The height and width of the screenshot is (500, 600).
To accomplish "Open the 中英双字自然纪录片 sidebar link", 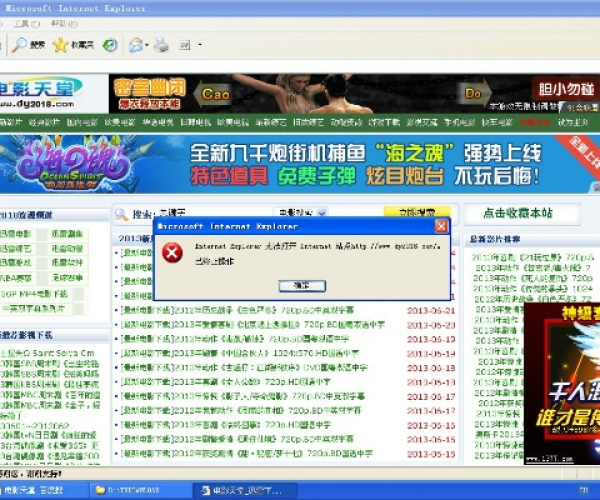I will click(33, 308).
